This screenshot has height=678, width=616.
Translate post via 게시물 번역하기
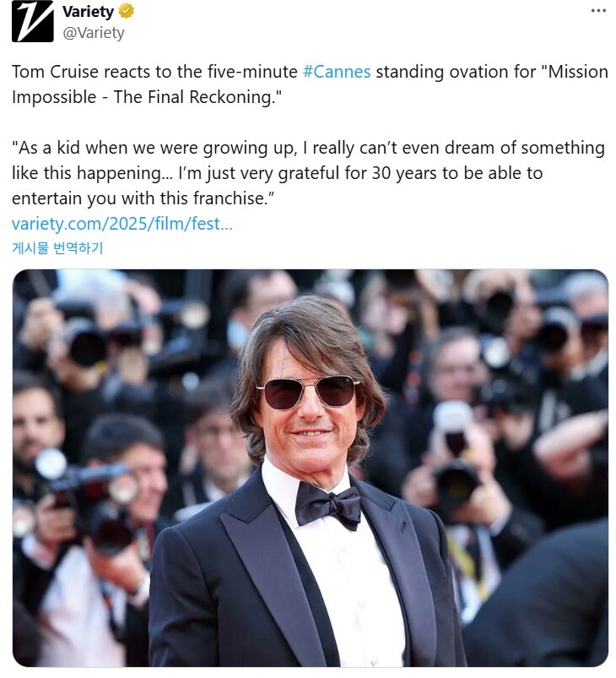pyautogui.click(x=57, y=248)
